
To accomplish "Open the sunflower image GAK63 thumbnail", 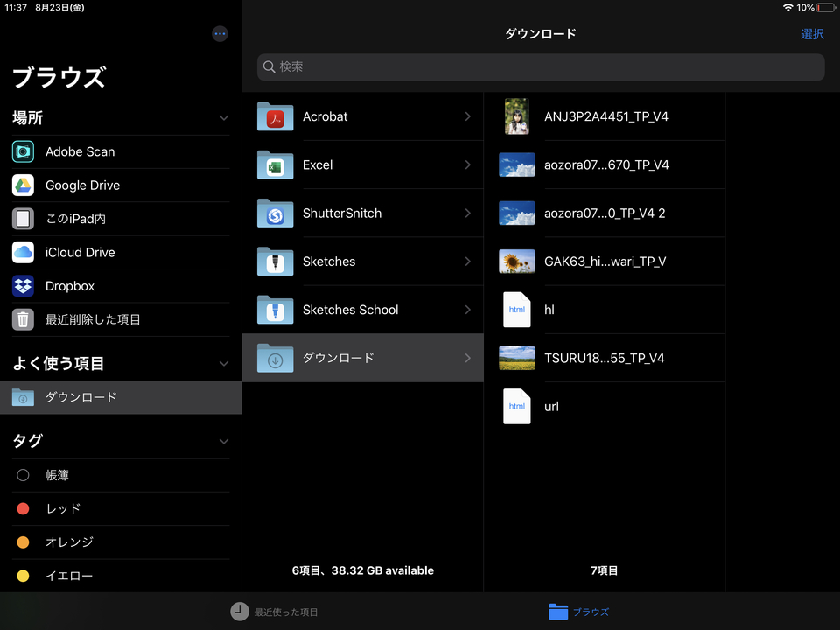I will click(517, 262).
